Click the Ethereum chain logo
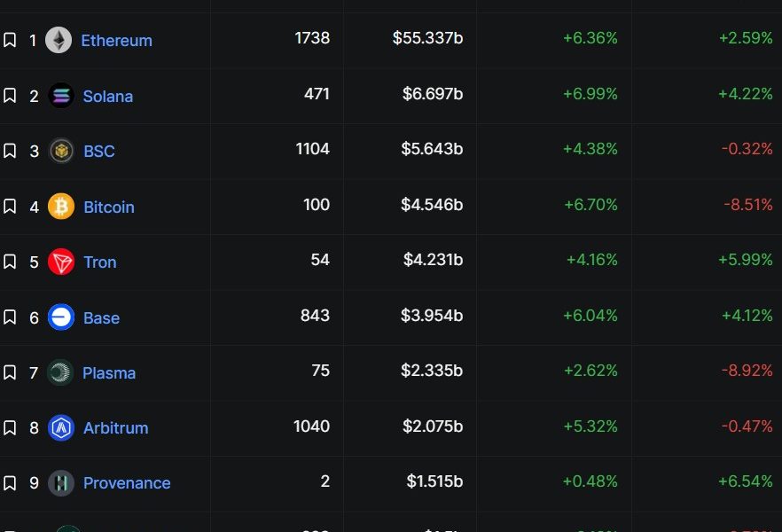Viewport: 782px width, 532px height. coord(58,40)
